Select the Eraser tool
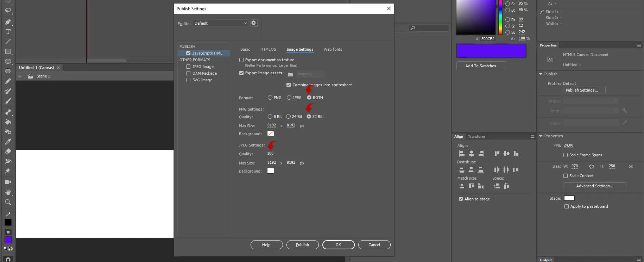644x262 pixels. point(8,151)
